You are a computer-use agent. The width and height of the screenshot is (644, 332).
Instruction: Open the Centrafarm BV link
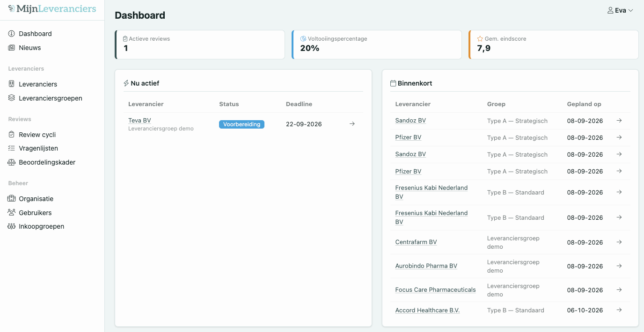pyautogui.click(x=416, y=242)
